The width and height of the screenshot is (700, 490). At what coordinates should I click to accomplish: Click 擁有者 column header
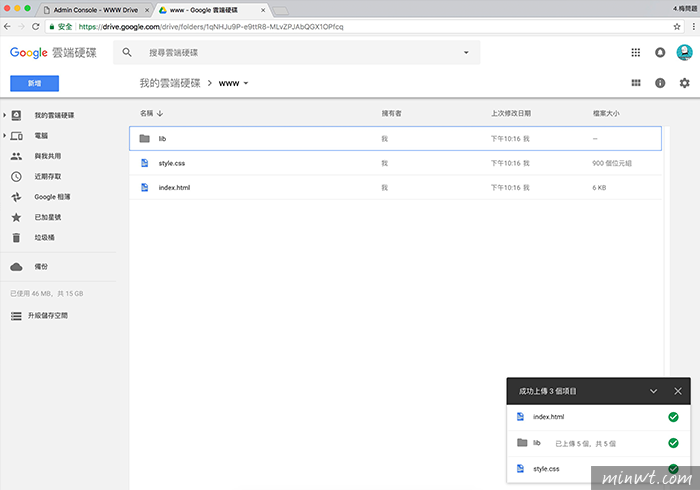click(x=391, y=113)
